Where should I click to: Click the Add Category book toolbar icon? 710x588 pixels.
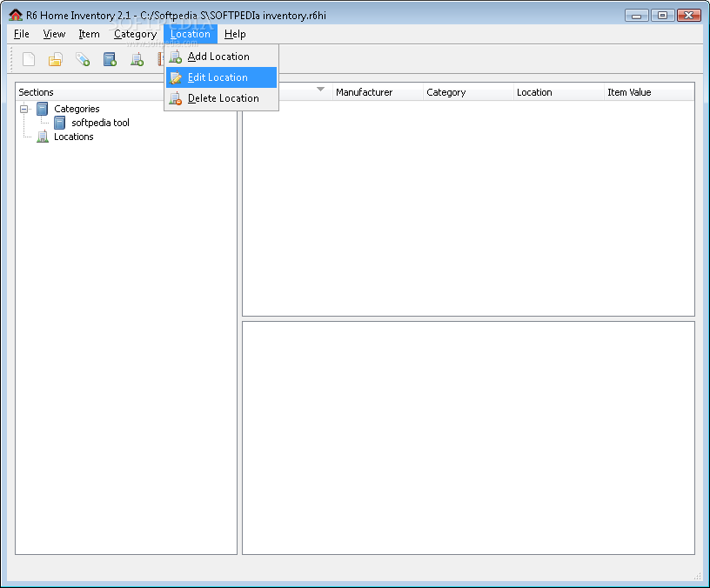[x=110, y=59]
